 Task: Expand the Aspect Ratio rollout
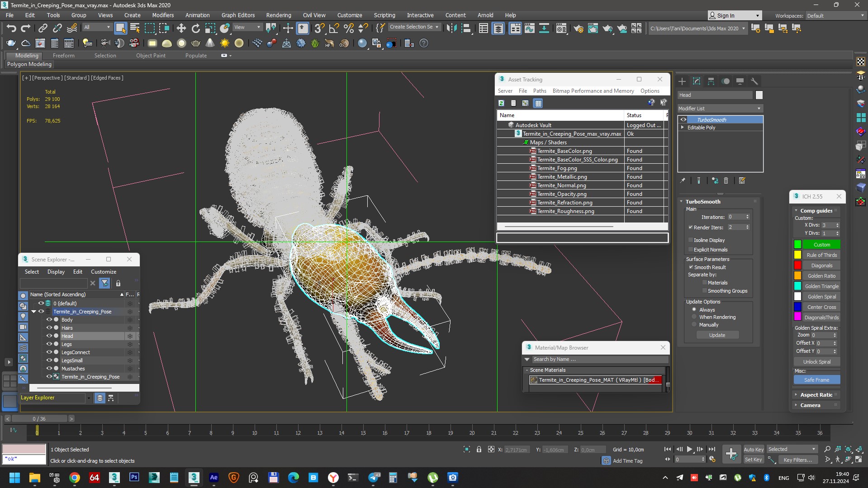point(816,395)
